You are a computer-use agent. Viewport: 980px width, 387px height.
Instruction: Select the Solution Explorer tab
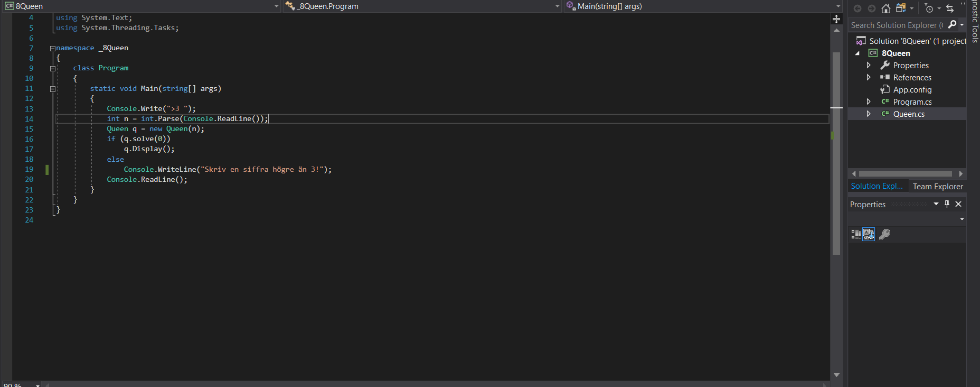pos(877,186)
